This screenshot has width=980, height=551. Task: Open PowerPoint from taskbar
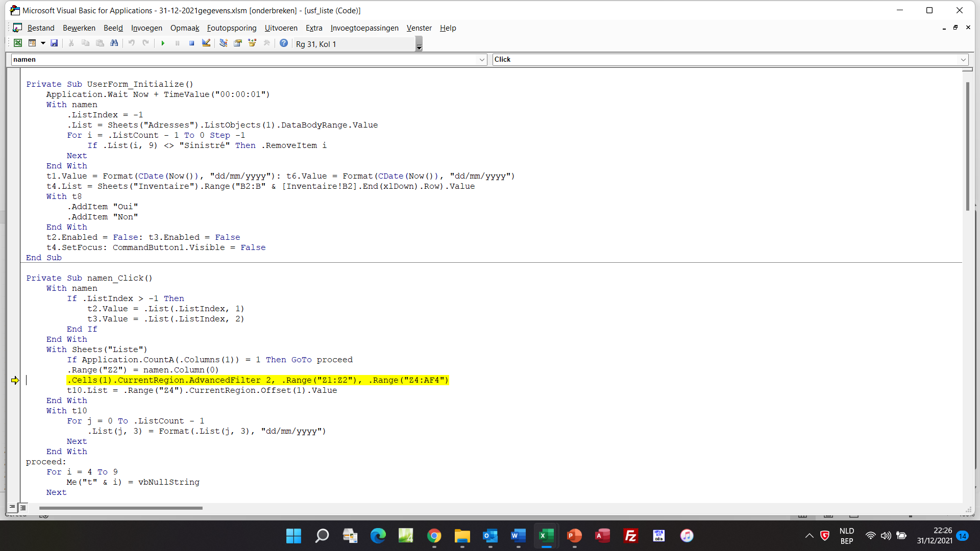pyautogui.click(x=575, y=536)
